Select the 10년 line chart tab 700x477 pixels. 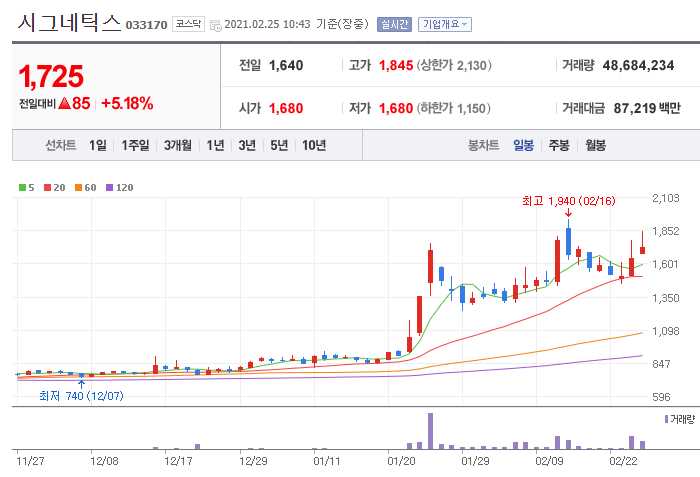tap(314, 145)
